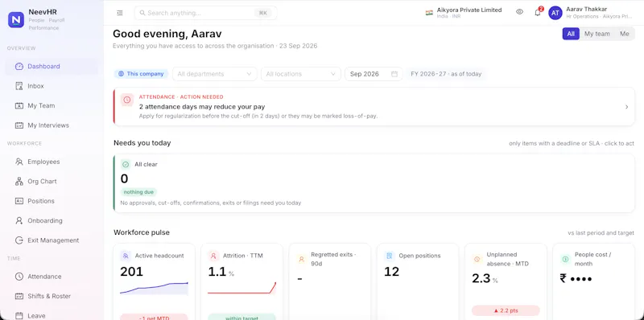This screenshot has height=320, width=644.
Task: Click the ⌘K shortcut badge
Action: (x=263, y=13)
